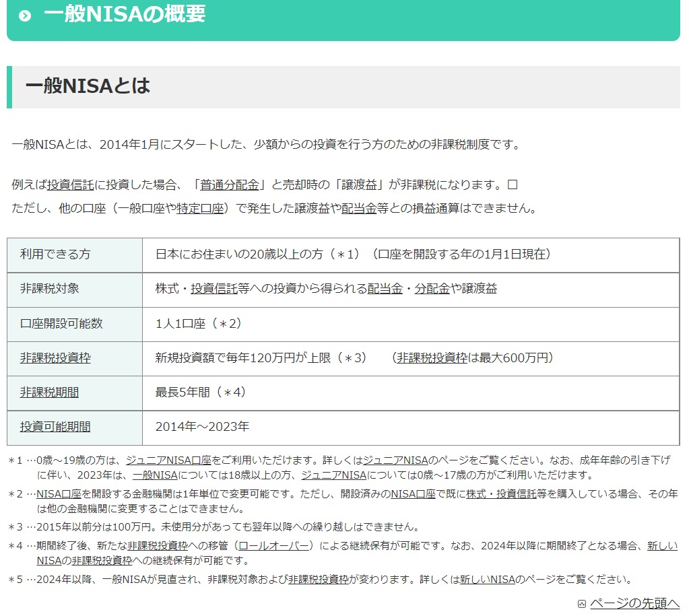
Task: Click 配当金 link in the 非課税対象 table row
Action: click(x=385, y=289)
